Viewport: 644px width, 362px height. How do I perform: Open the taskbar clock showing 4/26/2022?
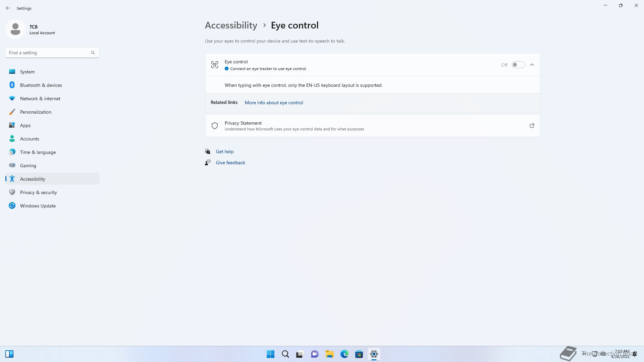click(x=620, y=354)
